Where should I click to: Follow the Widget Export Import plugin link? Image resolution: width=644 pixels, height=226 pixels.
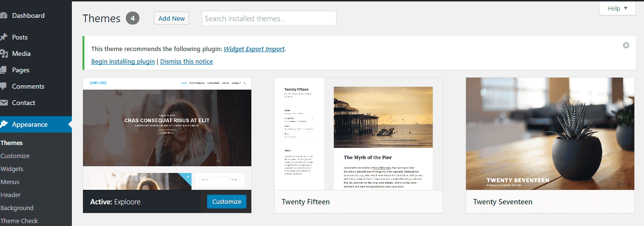point(254,49)
